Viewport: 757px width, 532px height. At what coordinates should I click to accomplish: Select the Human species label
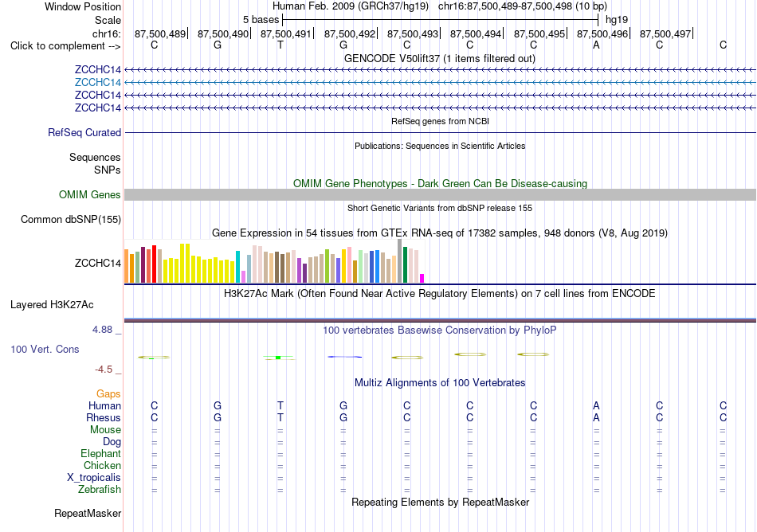pos(104,405)
